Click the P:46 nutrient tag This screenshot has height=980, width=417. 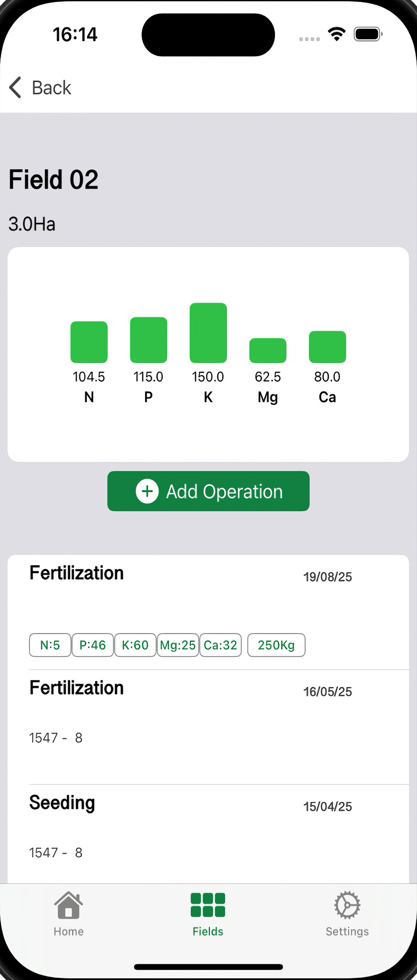click(x=92, y=645)
